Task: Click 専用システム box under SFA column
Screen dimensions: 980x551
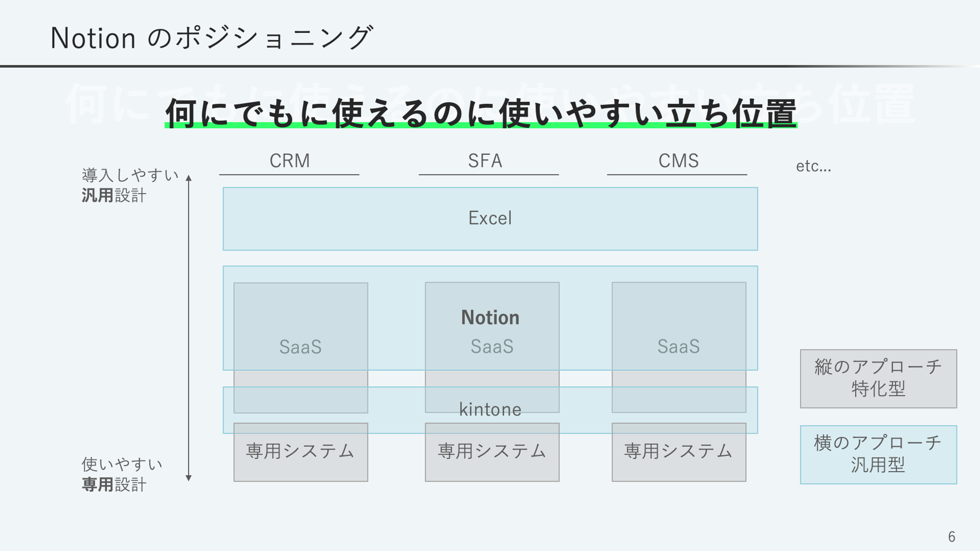Action: pyautogui.click(x=492, y=452)
